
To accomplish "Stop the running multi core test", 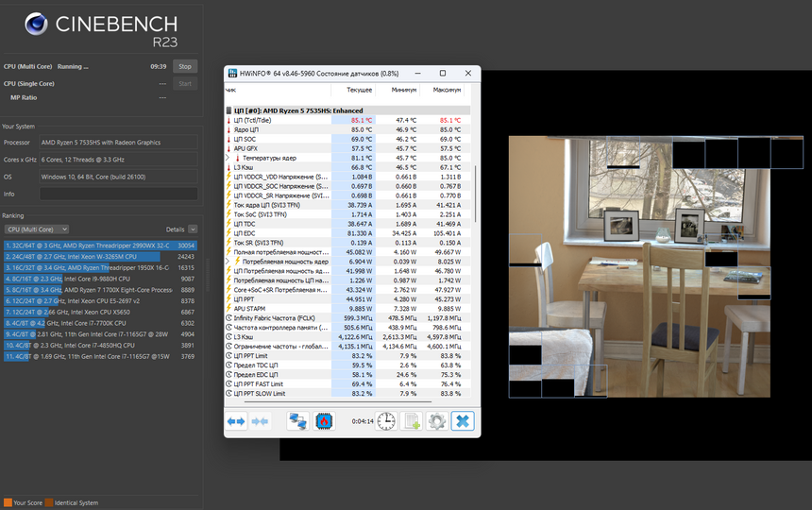I will pyautogui.click(x=185, y=66).
